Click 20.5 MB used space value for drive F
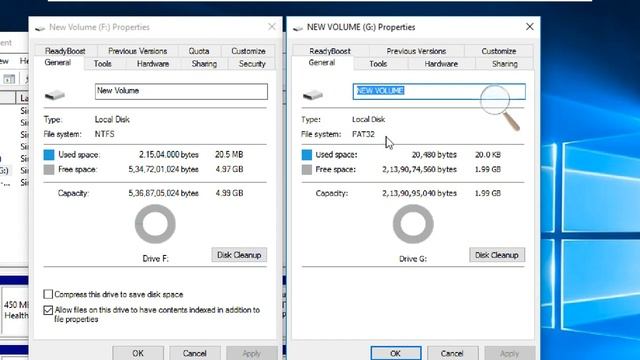The image size is (640, 360). (229, 155)
